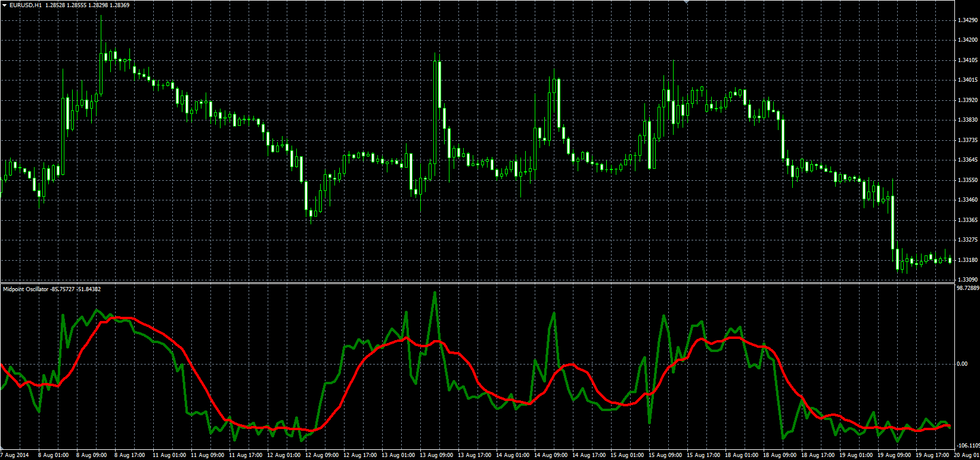Click the 11 Aug 01:00 time label
Image resolution: width=980 pixels, height=460 pixels.
169,455
